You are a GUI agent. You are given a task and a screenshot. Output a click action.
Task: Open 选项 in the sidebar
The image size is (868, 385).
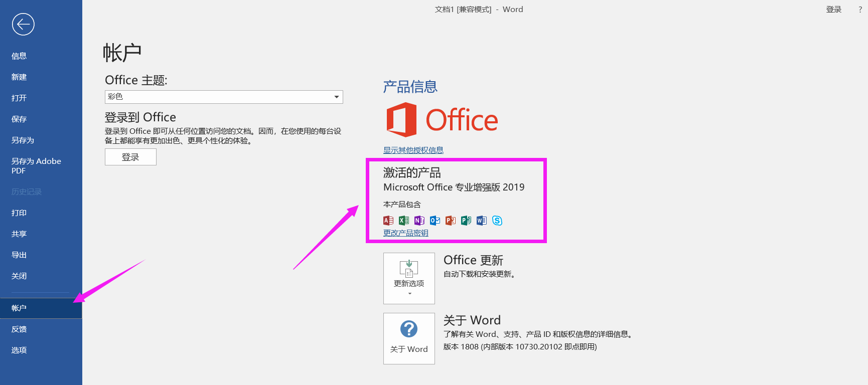(41, 350)
